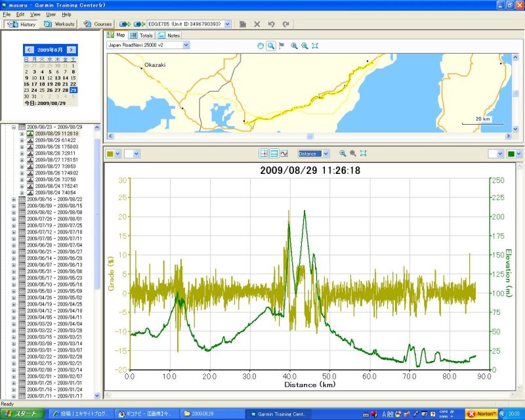This screenshot has width=525, height=420.
Task: Open the File menu
Action: coord(7,14)
